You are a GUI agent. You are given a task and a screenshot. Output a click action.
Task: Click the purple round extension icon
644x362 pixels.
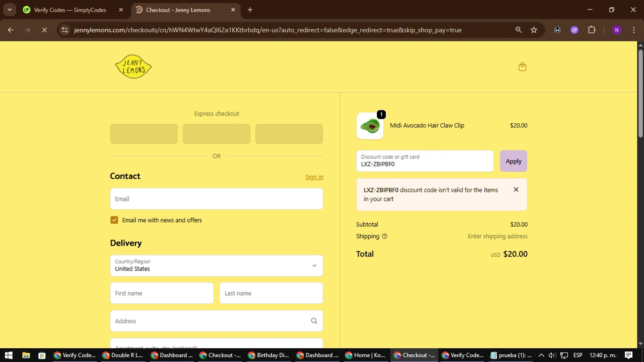pos(574,30)
